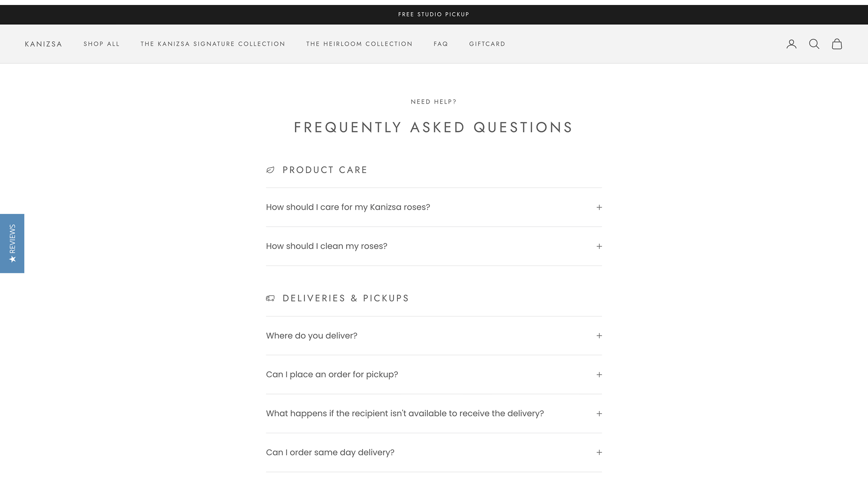The width and height of the screenshot is (868, 488).
Task: Open the shopping cart bag icon
Action: click(x=837, y=44)
